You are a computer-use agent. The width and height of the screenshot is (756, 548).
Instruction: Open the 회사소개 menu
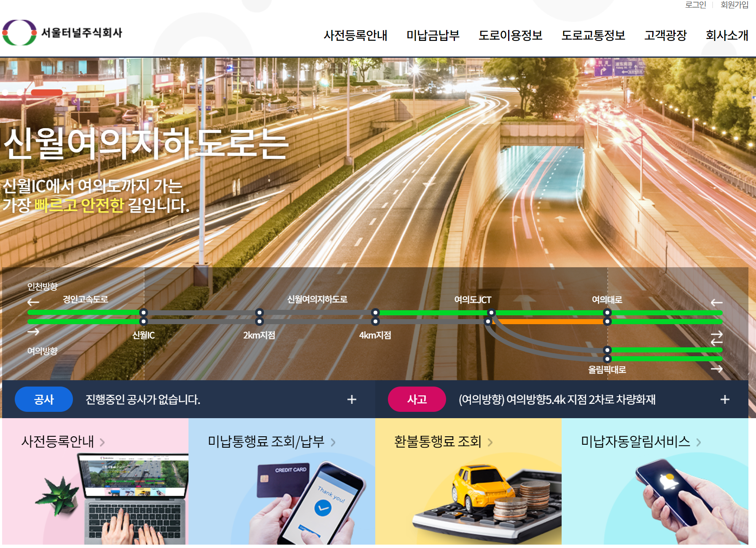click(x=727, y=35)
